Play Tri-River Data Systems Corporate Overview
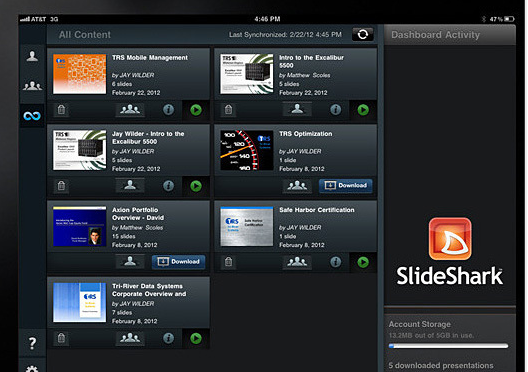528x372 pixels. point(196,338)
